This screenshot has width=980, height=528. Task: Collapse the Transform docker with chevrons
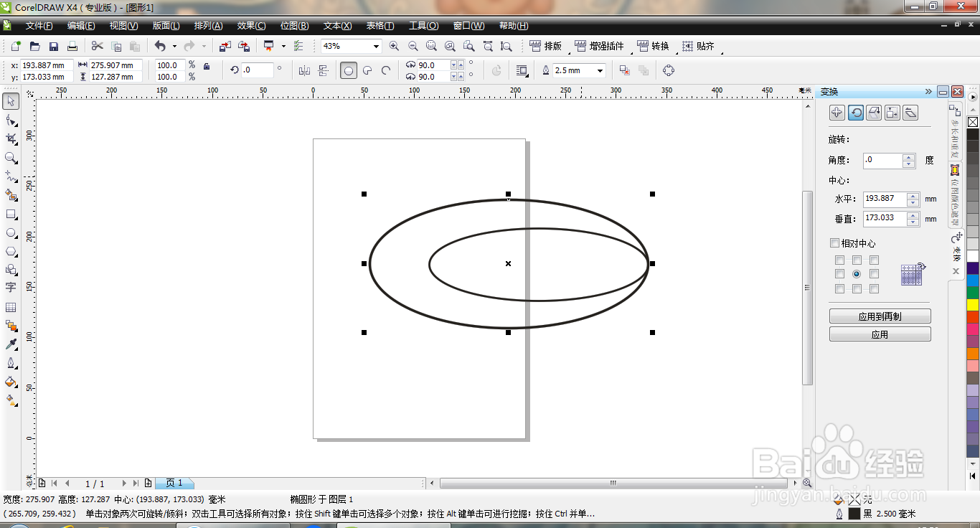click(928, 92)
